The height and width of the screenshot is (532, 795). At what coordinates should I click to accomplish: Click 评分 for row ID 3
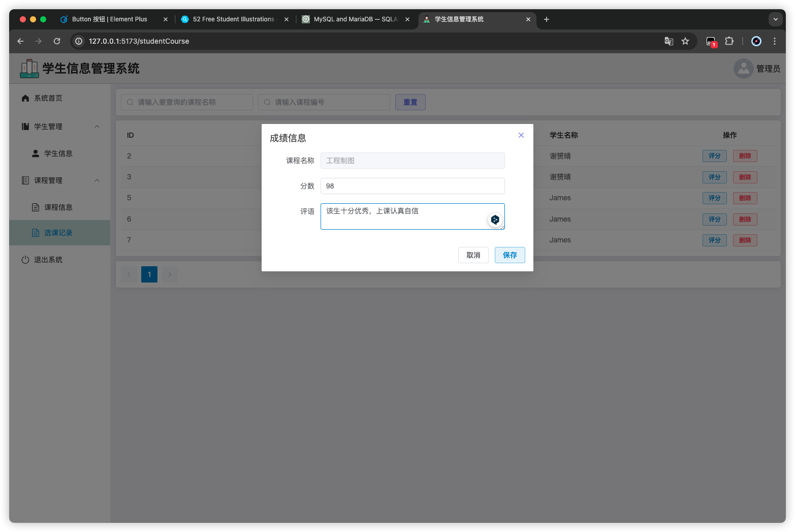(x=715, y=177)
